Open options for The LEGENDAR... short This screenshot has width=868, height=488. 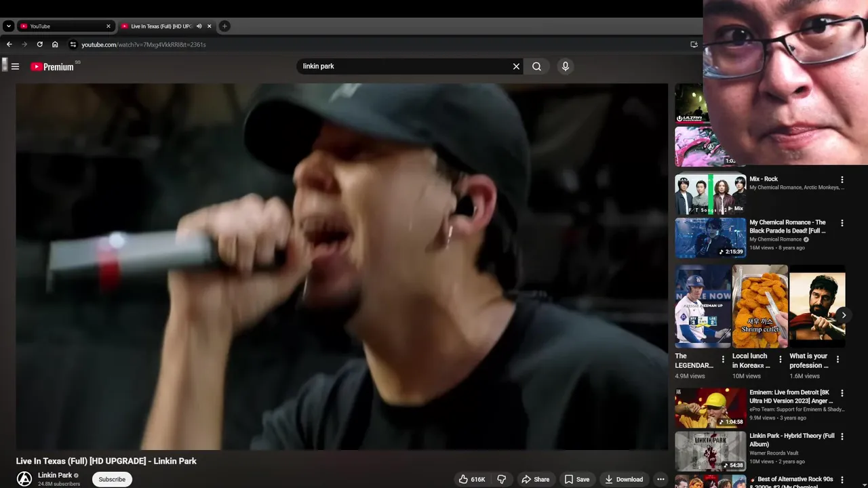click(x=723, y=360)
